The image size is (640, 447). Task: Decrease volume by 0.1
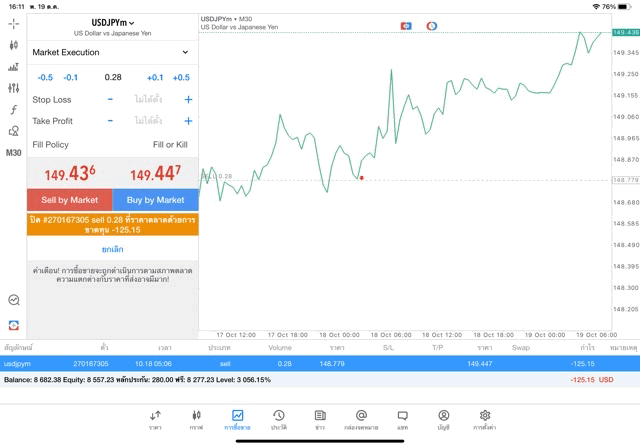click(71, 78)
